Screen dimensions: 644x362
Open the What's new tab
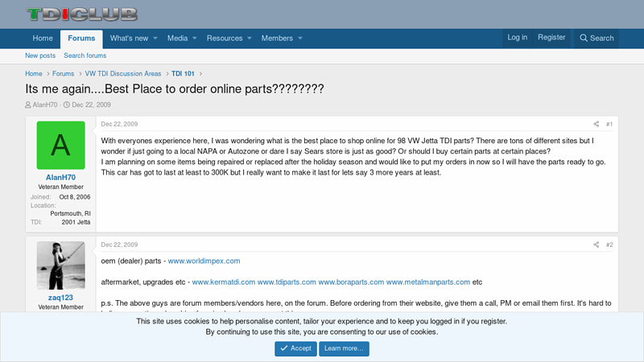tap(129, 38)
